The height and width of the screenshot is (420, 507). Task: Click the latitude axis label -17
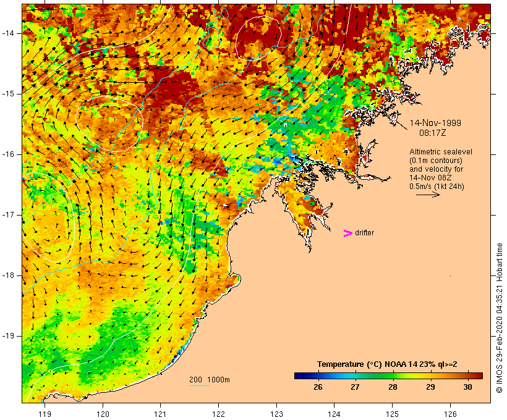click(x=8, y=215)
